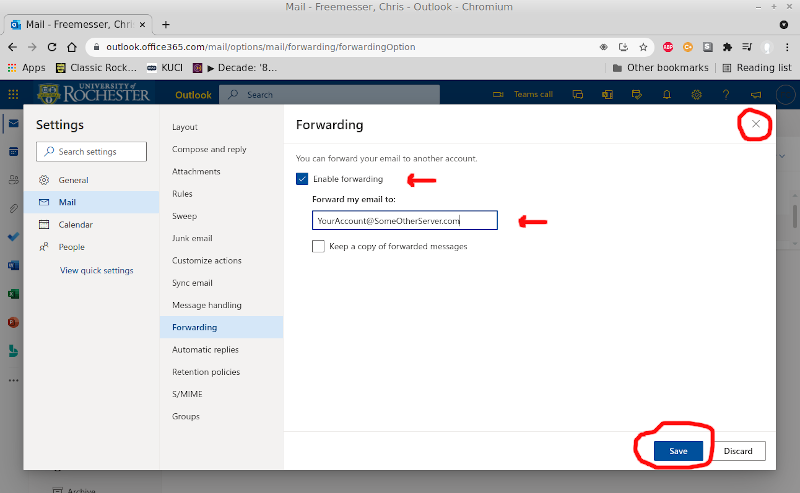Select Junk email option
800x493 pixels.
(x=192, y=238)
